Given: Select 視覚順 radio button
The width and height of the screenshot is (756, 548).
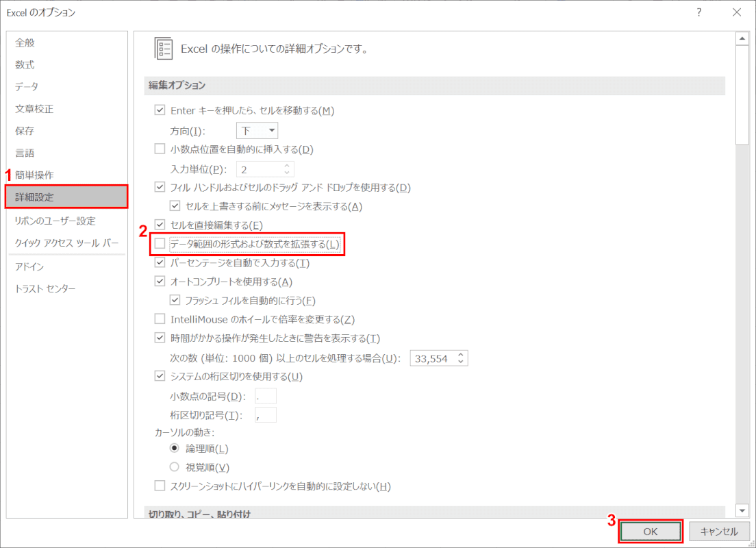Looking at the screenshot, I should click(x=175, y=467).
